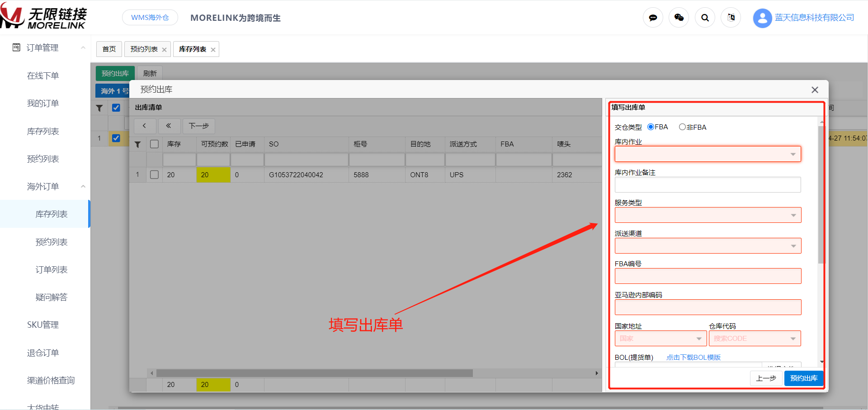Open the 国家 country dropdown
Image resolution: width=868 pixels, height=410 pixels.
tap(660, 339)
